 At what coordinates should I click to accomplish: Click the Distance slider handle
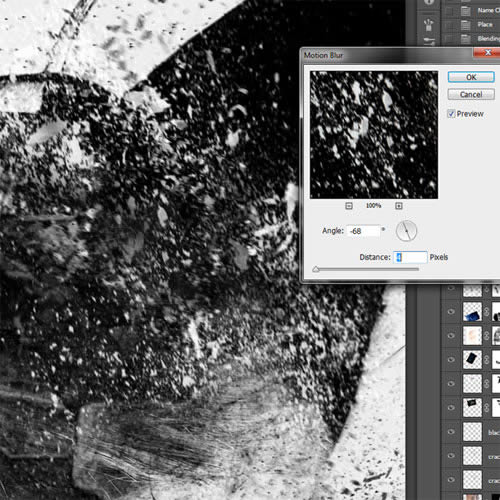point(316,269)
